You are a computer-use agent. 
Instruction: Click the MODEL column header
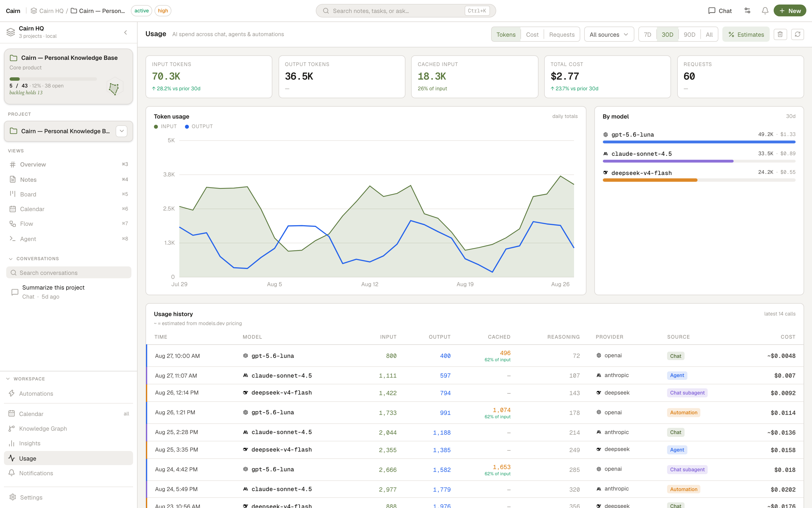coord(252,337)
